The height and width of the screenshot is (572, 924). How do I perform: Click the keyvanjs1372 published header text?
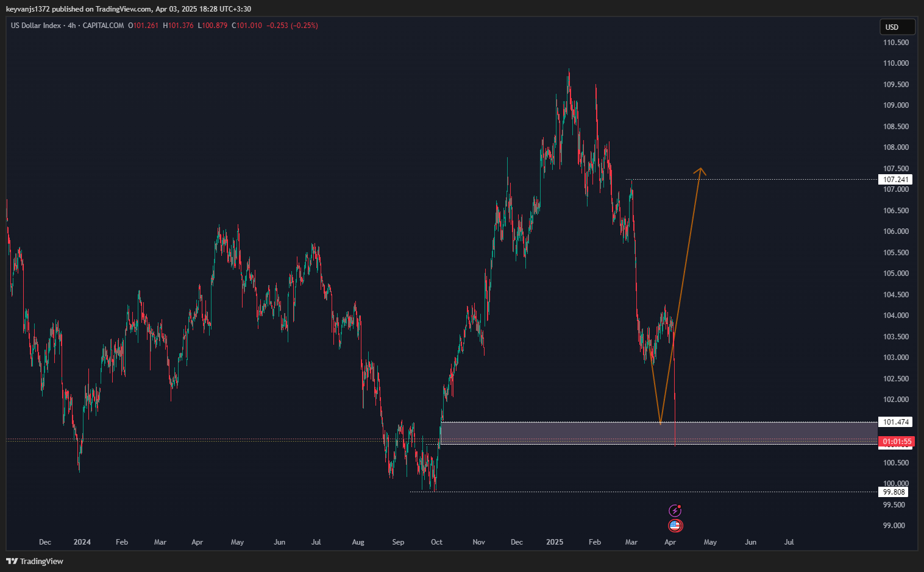point(128,9)
